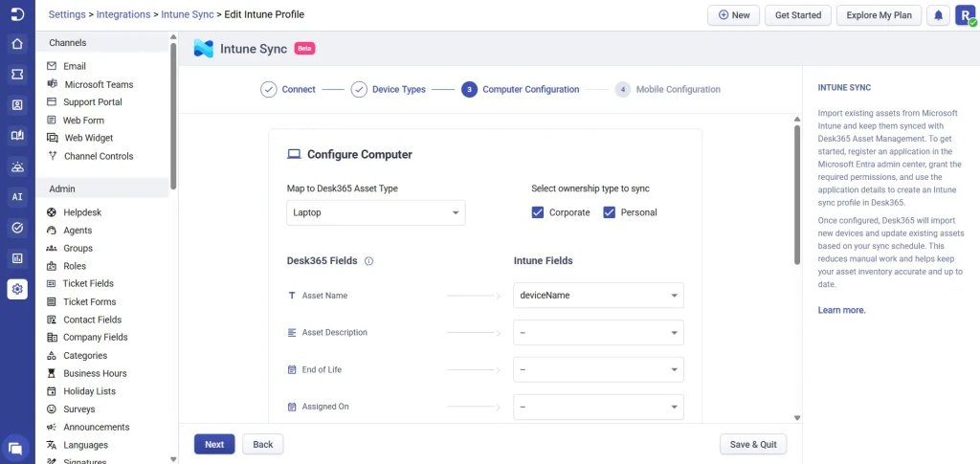Viewport: 980px width, 464px height.
Task: Open the tickets icon in left rail
Action: [17, 75]
